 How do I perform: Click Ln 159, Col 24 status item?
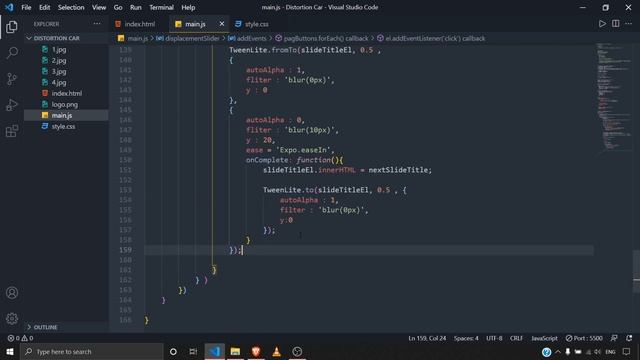click(x=427, y=338)
